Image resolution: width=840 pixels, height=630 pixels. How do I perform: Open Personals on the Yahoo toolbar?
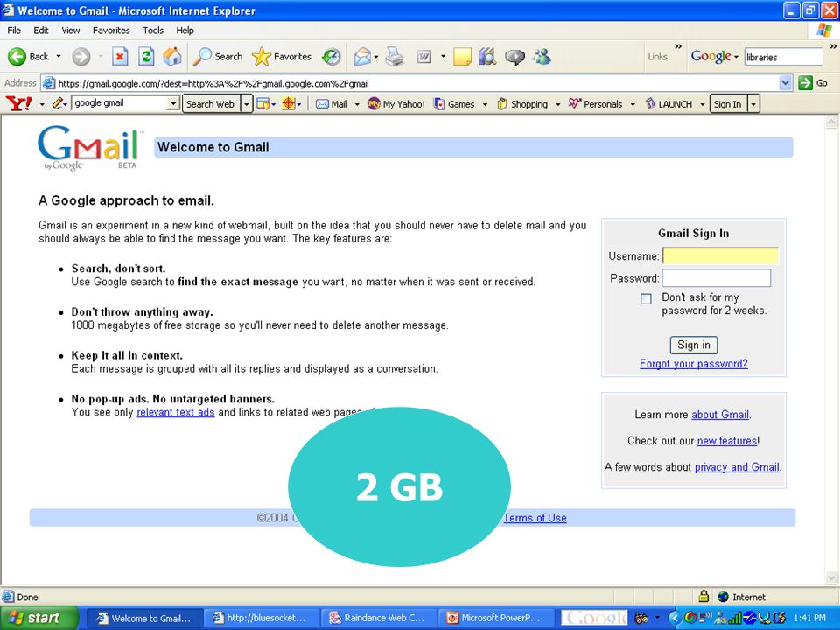pos(595,104)
